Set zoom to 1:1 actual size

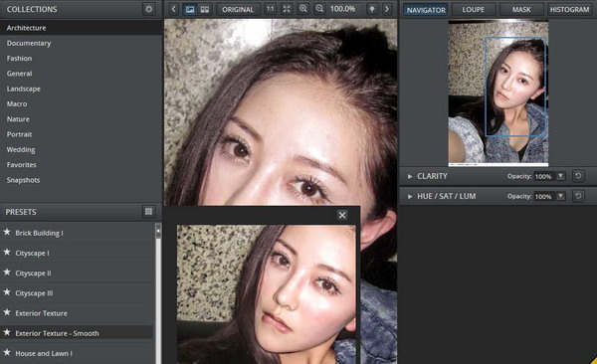[270, 9]
